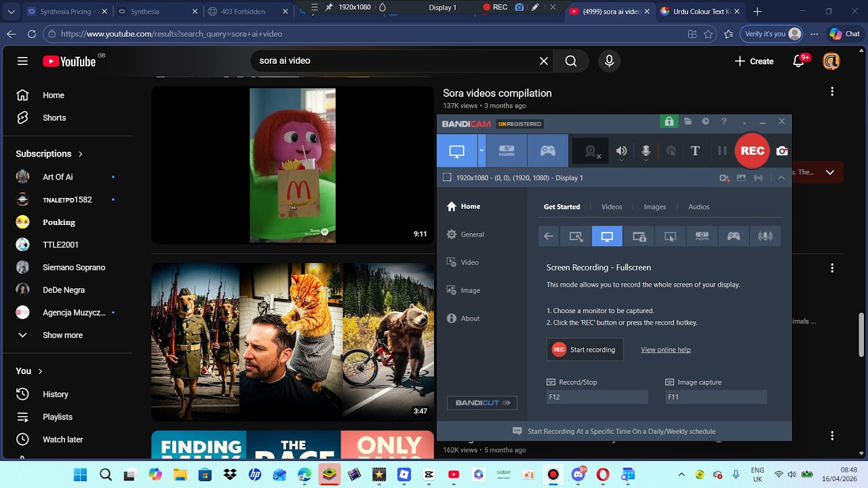Expand the 'You' section in YouTube sidebar

pos(40,371)
